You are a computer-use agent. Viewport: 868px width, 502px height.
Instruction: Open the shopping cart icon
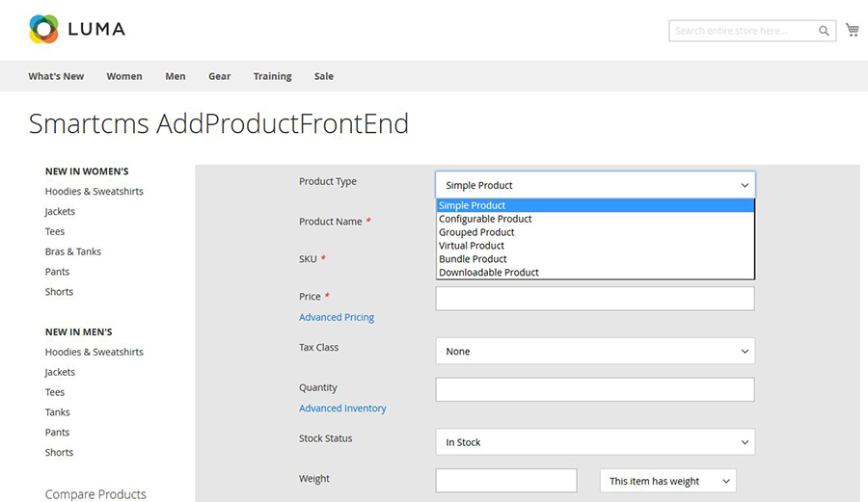(853, 30)
